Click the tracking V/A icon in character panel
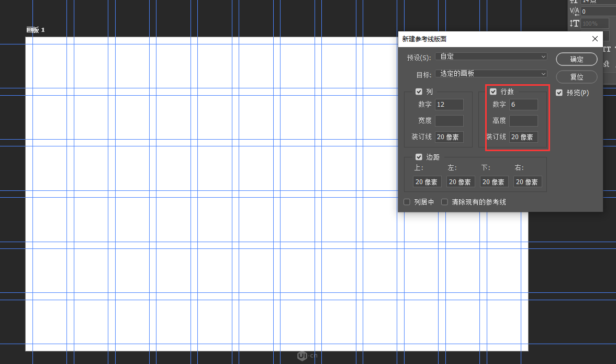 click(x=574, y=12)
